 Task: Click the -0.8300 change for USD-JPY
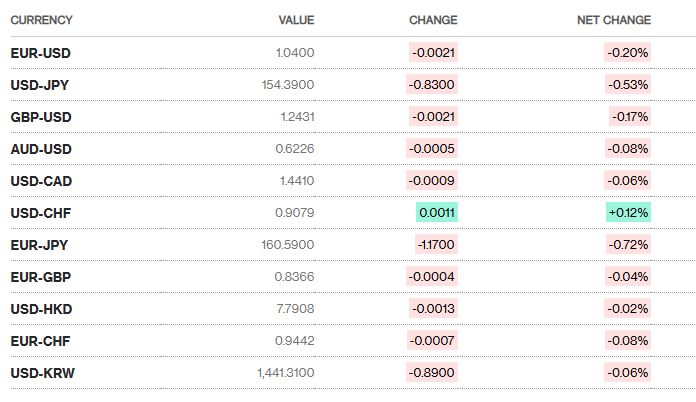tap(433, 84)
